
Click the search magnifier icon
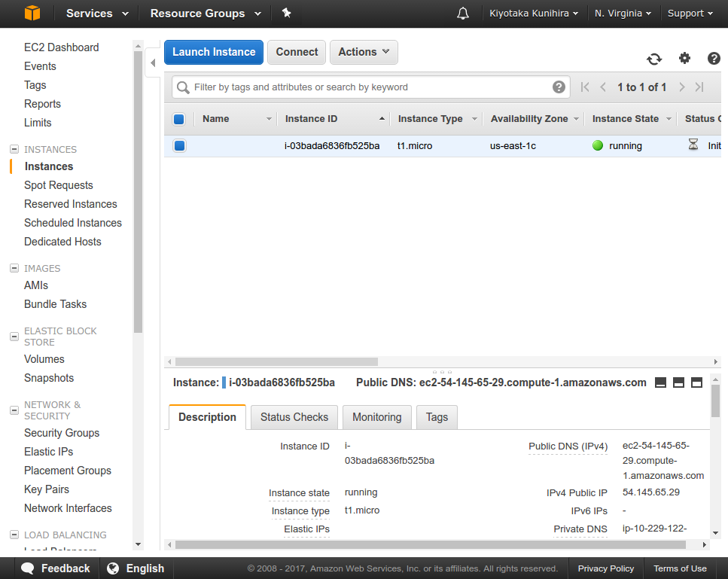point(183,87)
